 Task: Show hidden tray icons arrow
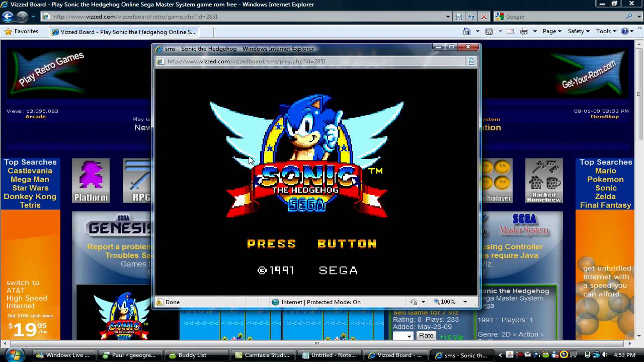tap(500, 355)
